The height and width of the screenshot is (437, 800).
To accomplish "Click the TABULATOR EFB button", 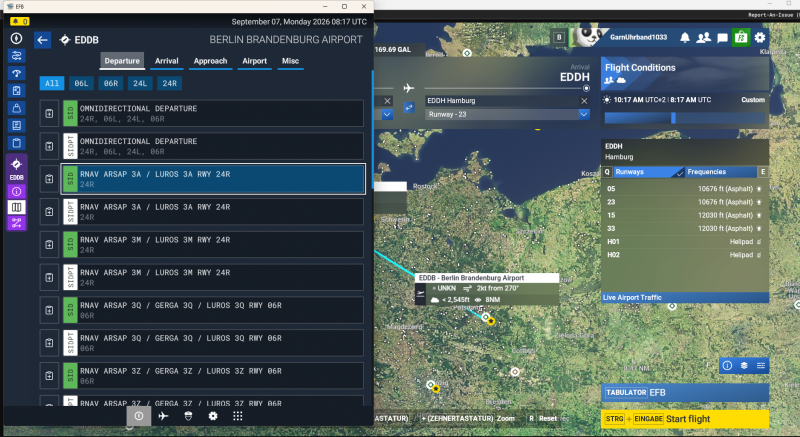I will (x=685, y=393).
